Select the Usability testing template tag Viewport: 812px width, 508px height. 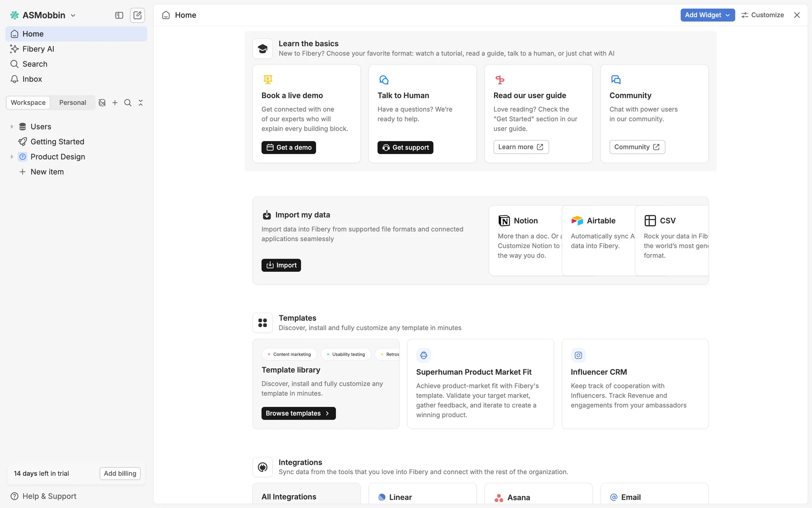(346, 354)
